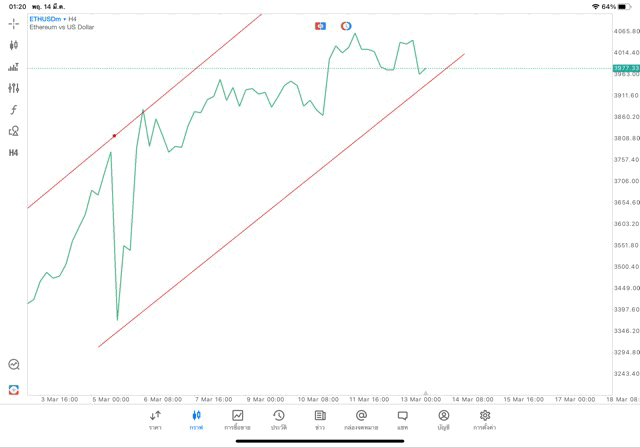Image resolution: width=640 pixels, height=447 pixels.
Task: Switch to the ราคา (Quotes) tab
Action: coord(155,419)
